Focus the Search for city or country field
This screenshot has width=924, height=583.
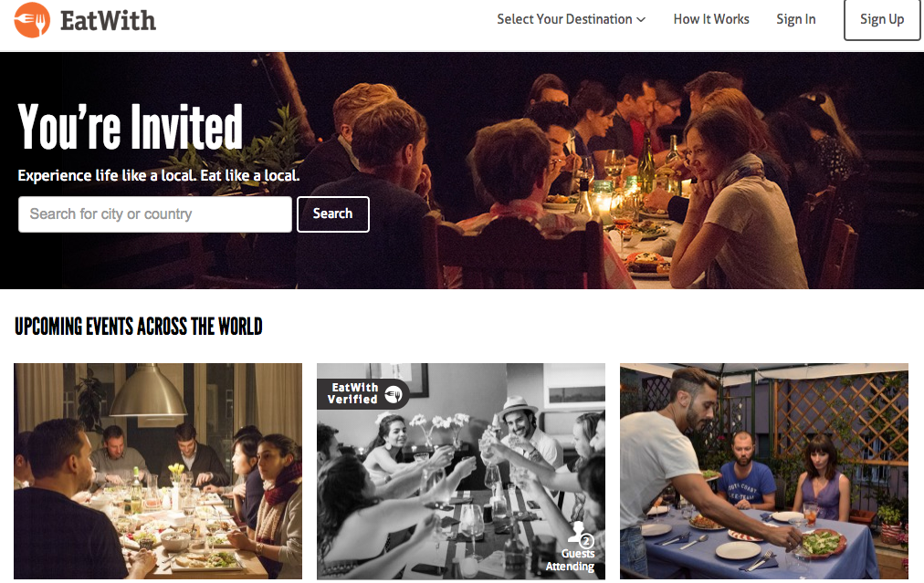coord(155,214)
